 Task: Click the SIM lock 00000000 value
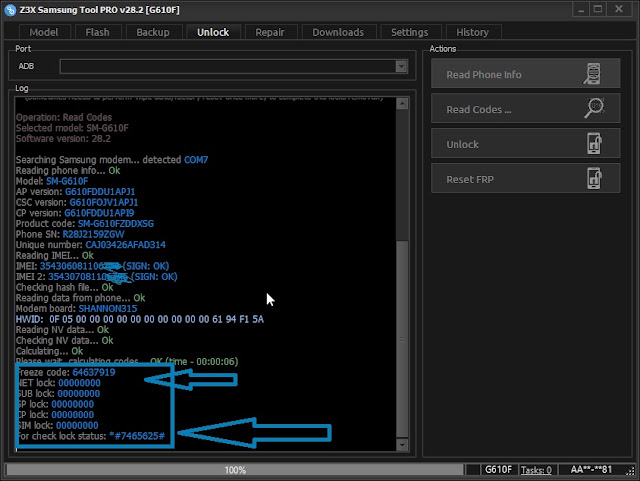[x=77, y=425]
